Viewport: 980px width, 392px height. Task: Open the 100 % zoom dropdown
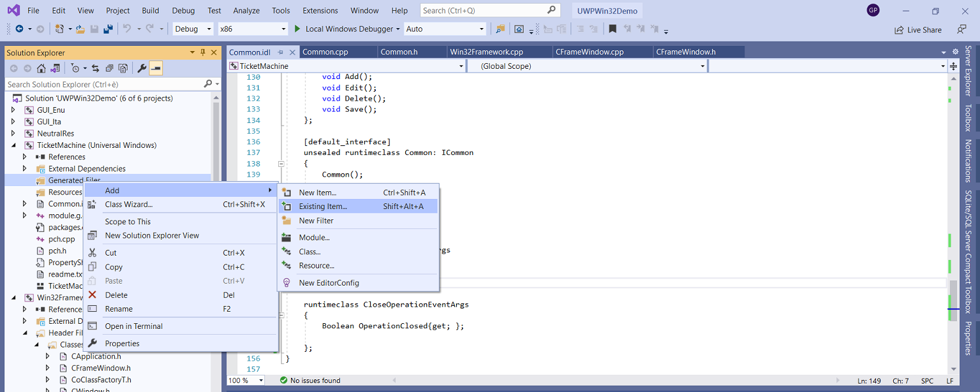click(x=246, y=381)
